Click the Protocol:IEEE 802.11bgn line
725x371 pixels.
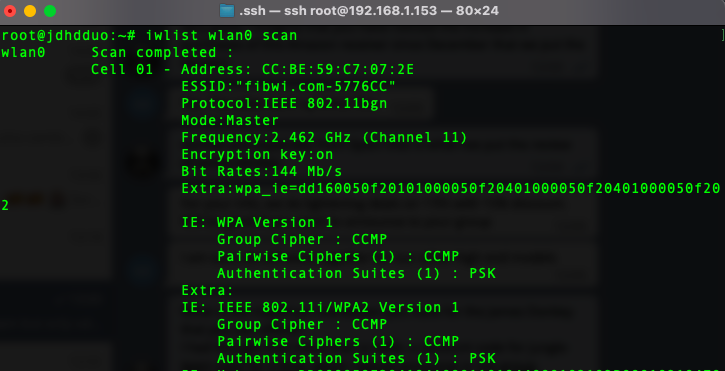coord(284,104)
